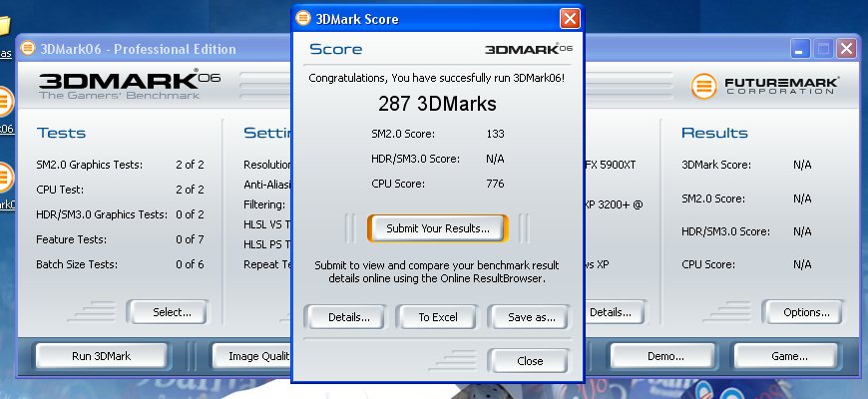The width and height of the screenshot is (868, 399).
Task: Click lower orange desktop shortcut icon
Action: [x=5, y=178]
